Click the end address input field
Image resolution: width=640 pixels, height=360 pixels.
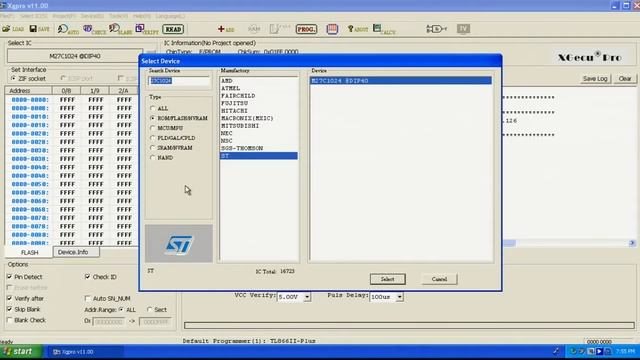pos(155,322)
